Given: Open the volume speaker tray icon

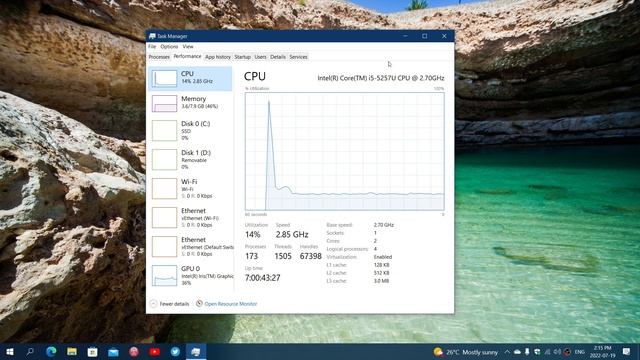Looking at the screenshot, I should coord(557,352).
